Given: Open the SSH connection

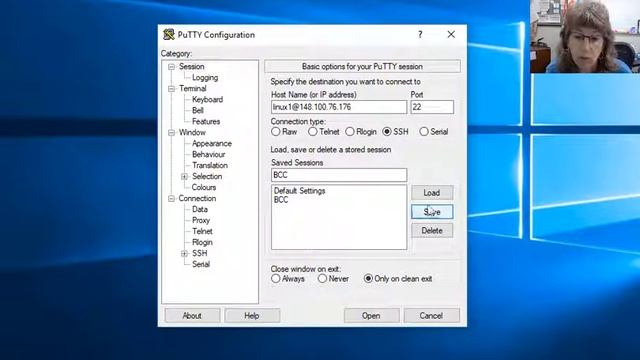Looking at the screenshot, I should (x=371, y=316).
